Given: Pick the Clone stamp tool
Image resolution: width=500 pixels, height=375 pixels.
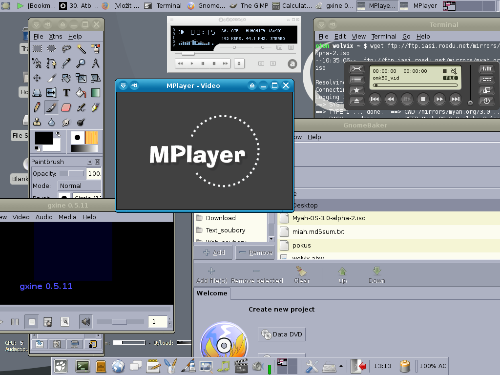Looking at the screenshot, I should click(x=37, y=122).
